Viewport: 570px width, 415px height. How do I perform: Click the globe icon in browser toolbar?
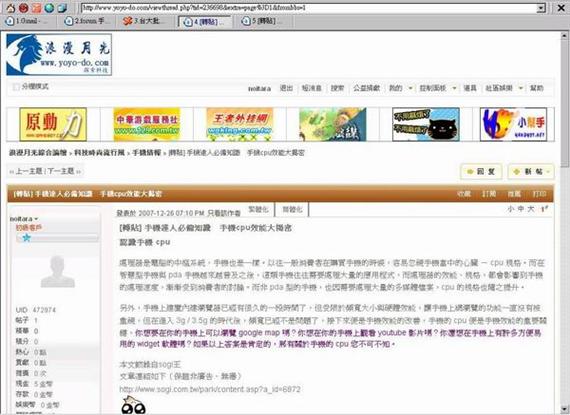click(x=49, y=7)
